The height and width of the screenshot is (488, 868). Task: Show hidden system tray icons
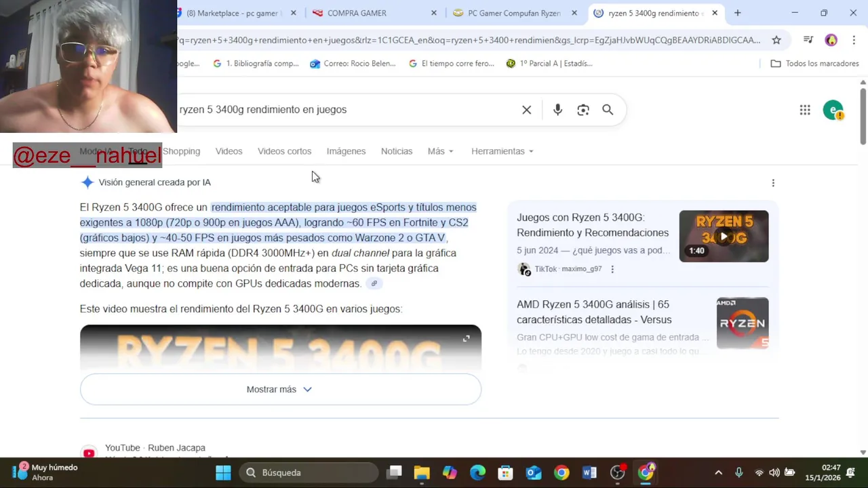pyautogui.click(x=719, y=472)
